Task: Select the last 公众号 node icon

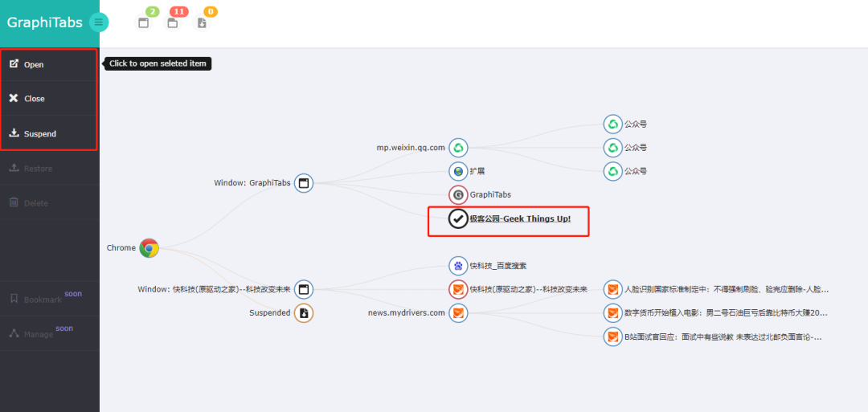Action: click(613, 171)
